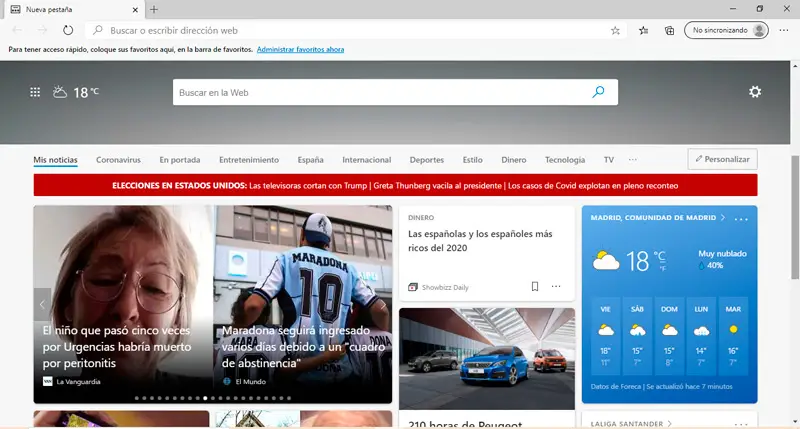Viewport: 800px width, 429px height.
Task: Switch to the Estilo tab
Action: pyautogui.click(x=472, y=160)
